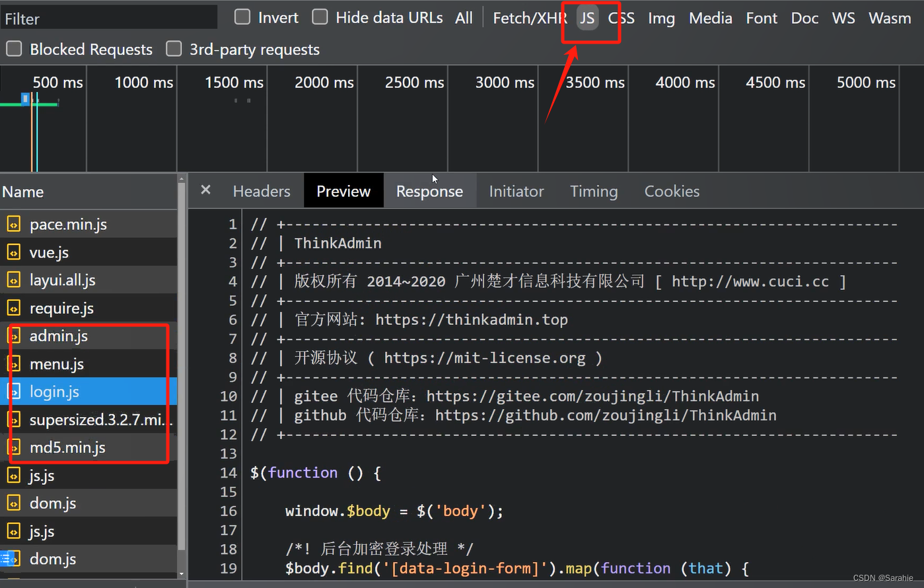Screen dimensions: 924x588
Task: Click the login.js file icon
Action: [x=13, y=392]
